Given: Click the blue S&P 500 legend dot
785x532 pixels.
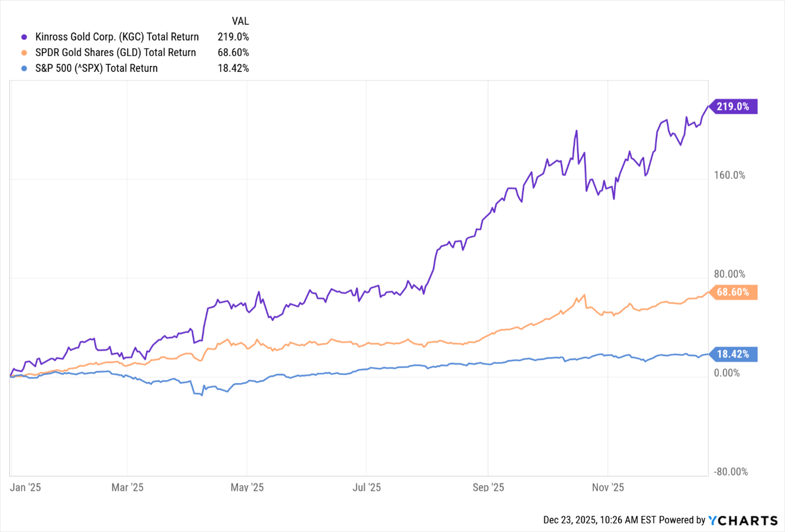Looking at the screenshot, I should pos(24,69).
